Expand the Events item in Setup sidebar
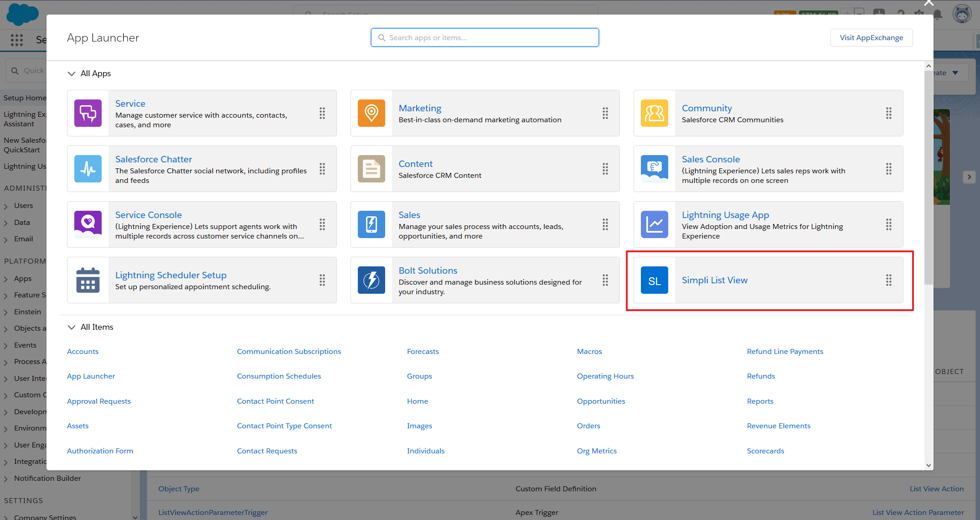Viewport: 980px width, 520px height. tap(6, 346)
